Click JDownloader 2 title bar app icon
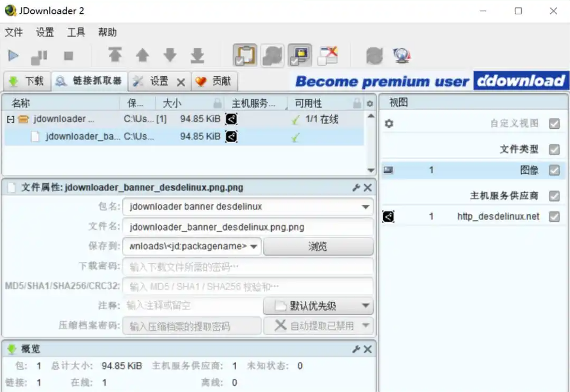Viewport: 570px width, 392px height. 11,11
